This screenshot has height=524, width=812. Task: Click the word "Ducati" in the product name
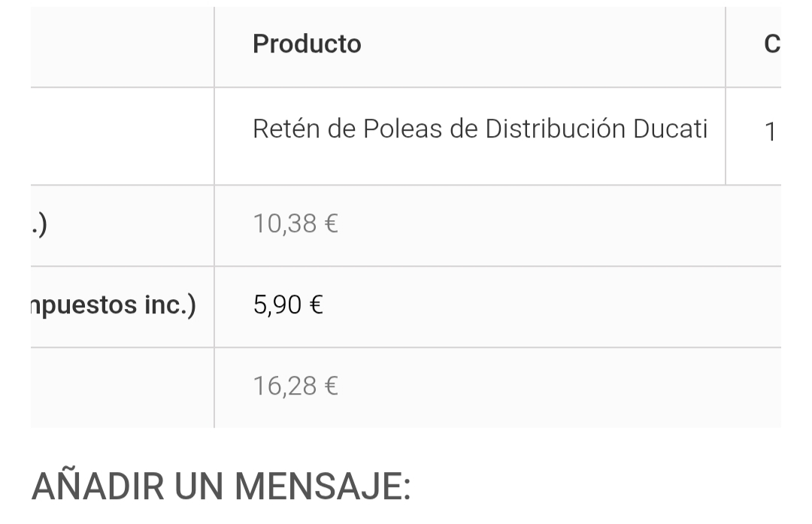click(x=670, y=129)
